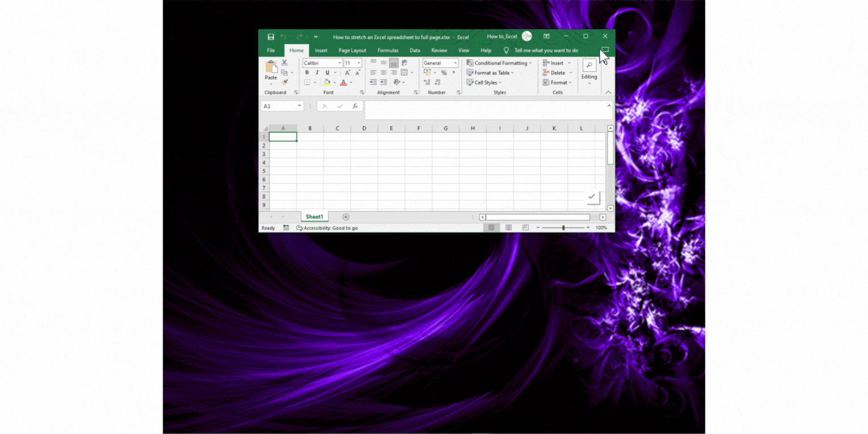Click the user account avatar
This screenshot has width=868, height=434.
point(527,36)
